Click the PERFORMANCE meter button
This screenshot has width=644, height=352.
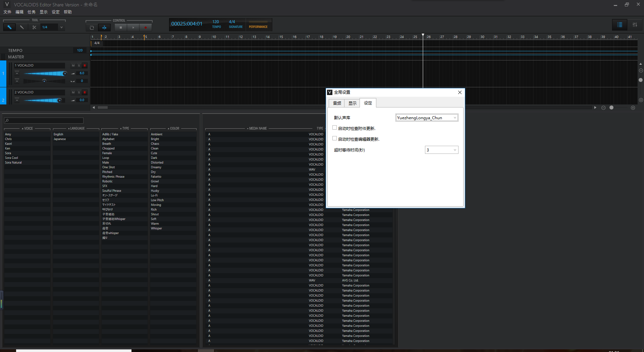[258, 25]
